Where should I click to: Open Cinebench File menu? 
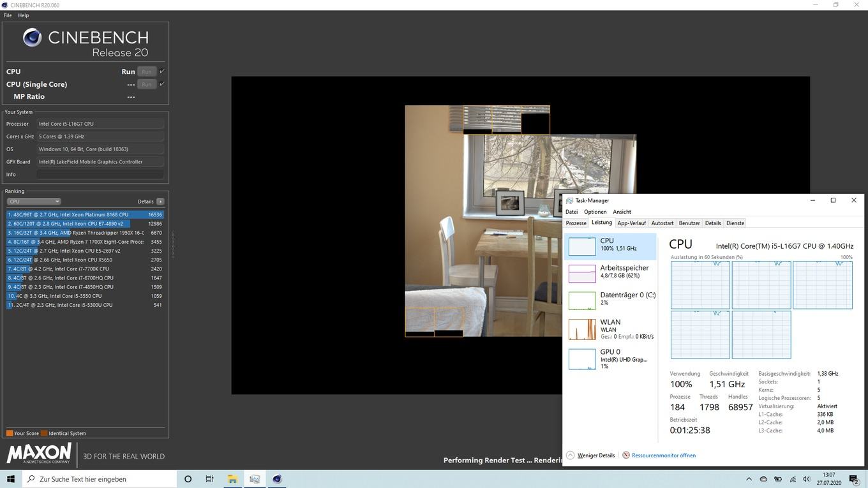coord(8,15)
